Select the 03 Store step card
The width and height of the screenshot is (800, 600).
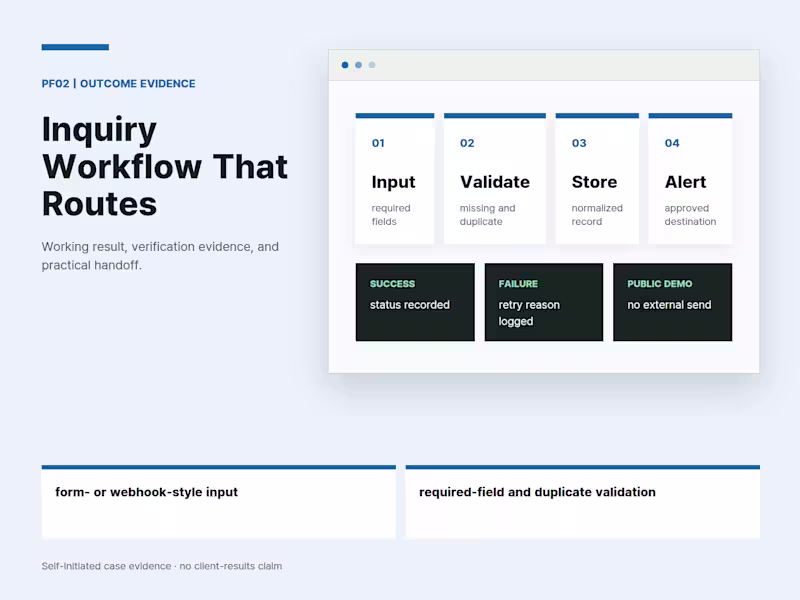coord(597,179)
